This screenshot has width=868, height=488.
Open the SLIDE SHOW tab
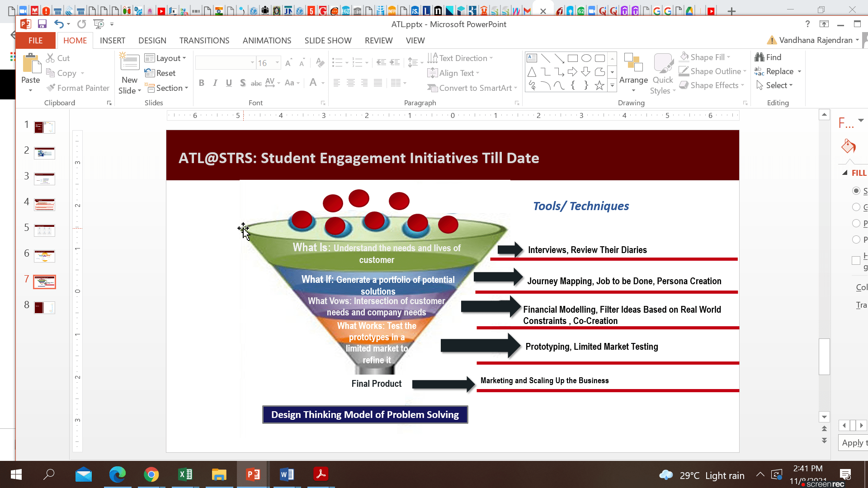(x=328, y=40)
